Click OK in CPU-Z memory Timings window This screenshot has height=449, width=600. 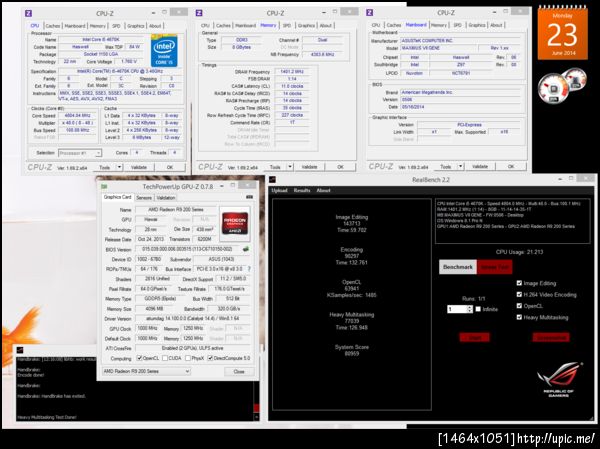coord(340,167)
